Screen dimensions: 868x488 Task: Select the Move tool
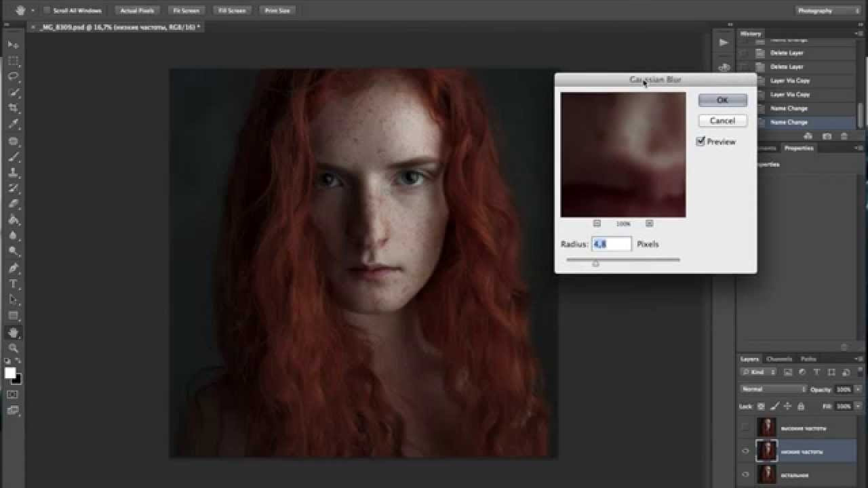(x=14, y=43)
